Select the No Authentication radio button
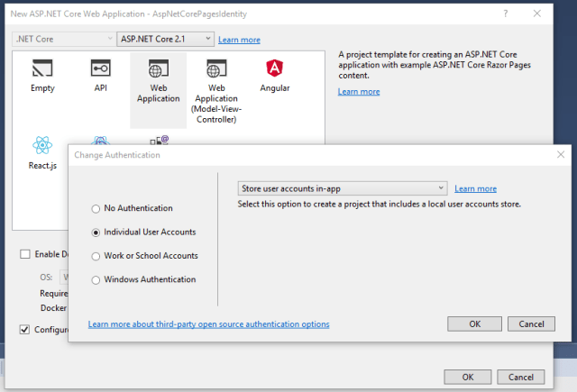This screenshot has height=392, width=577. [x=96, y=208]
